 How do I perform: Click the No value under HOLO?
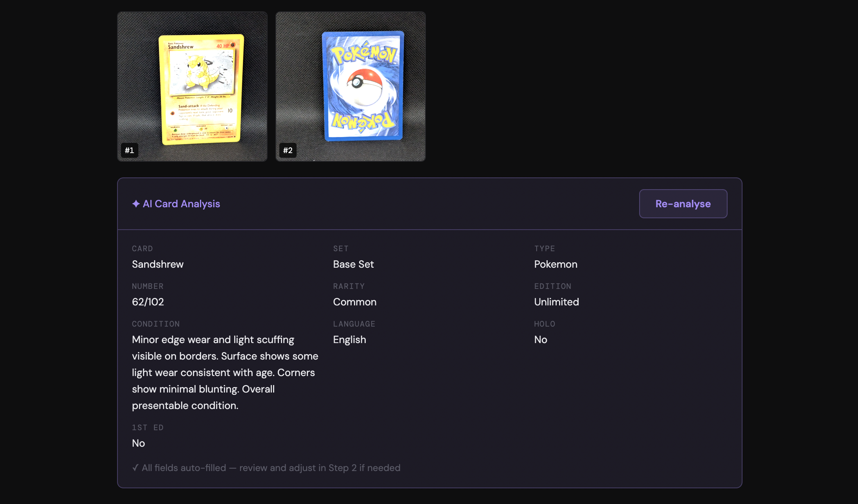541,340
